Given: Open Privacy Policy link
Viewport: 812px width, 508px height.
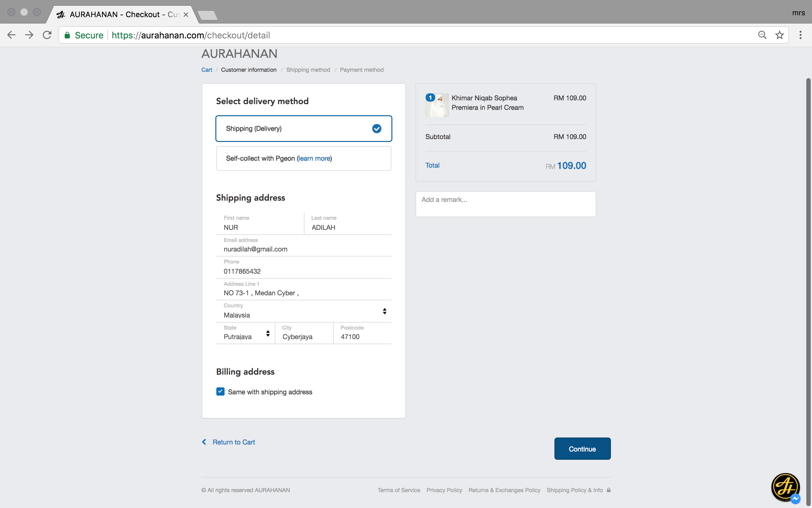Looking at the screenshot, I should [444, 490].
